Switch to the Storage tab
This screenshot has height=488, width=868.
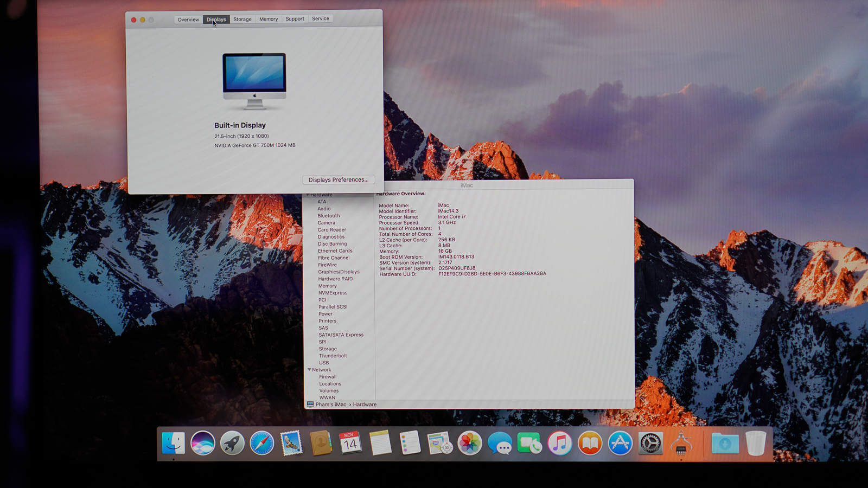[242, 20]
